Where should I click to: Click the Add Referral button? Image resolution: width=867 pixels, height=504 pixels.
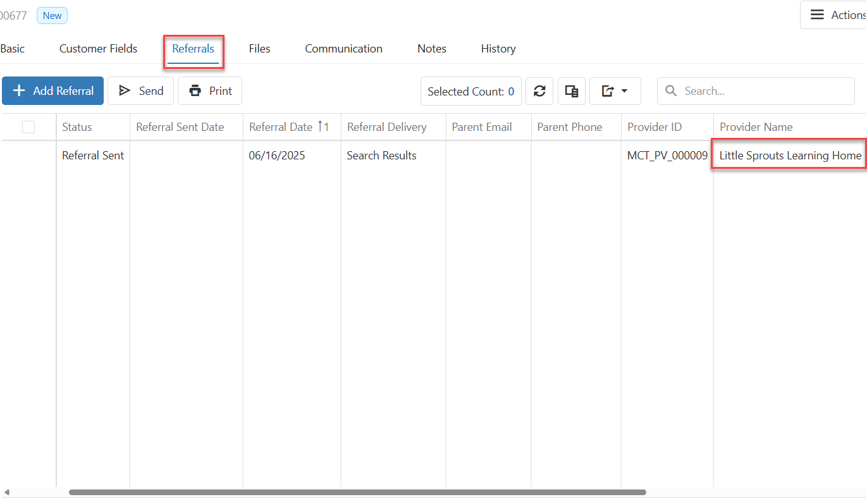53,91
